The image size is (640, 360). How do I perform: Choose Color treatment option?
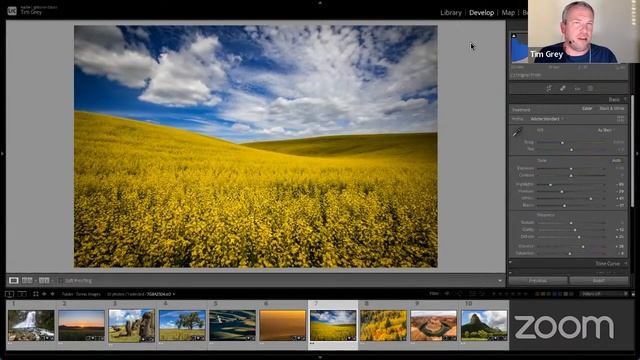(587, 109)
